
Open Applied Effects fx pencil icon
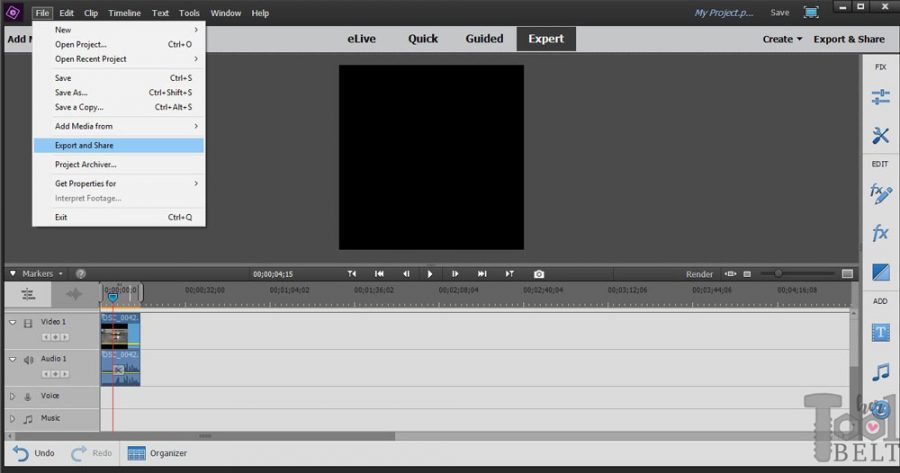(x=880, y=193)
